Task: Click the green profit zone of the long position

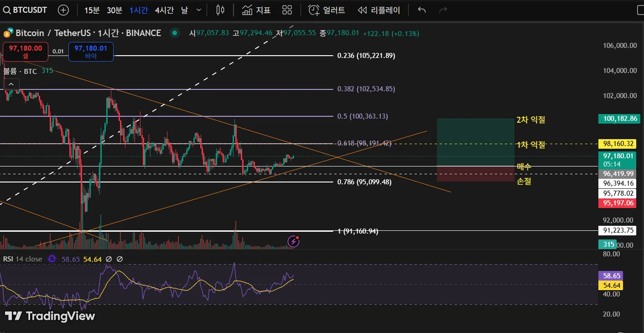Action: tap(476, 142)
